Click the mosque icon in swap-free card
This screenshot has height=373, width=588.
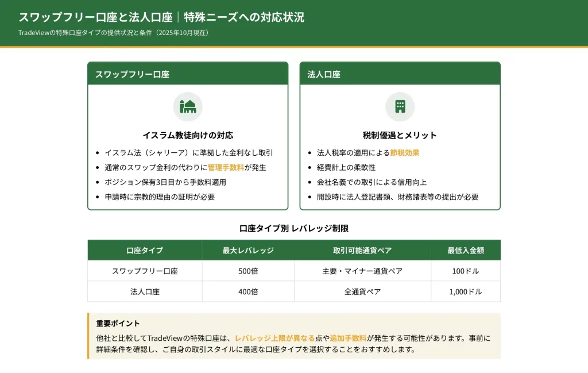click(188, 107)
